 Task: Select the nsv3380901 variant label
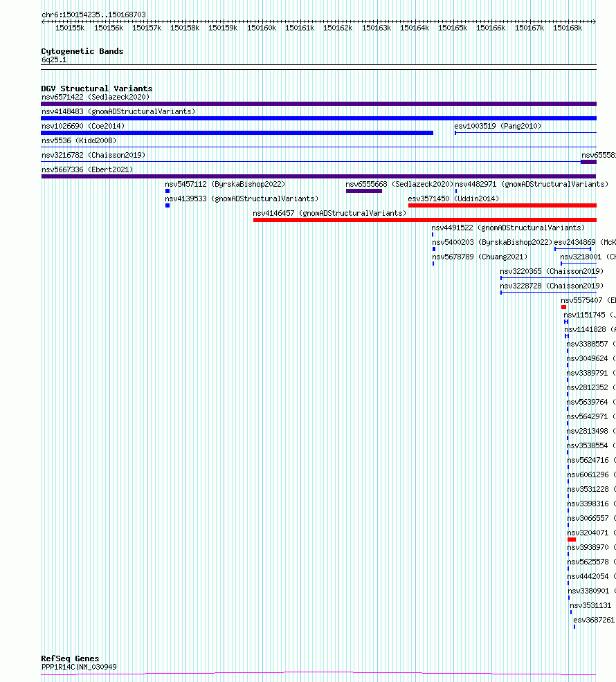click(x=592, y=591)
